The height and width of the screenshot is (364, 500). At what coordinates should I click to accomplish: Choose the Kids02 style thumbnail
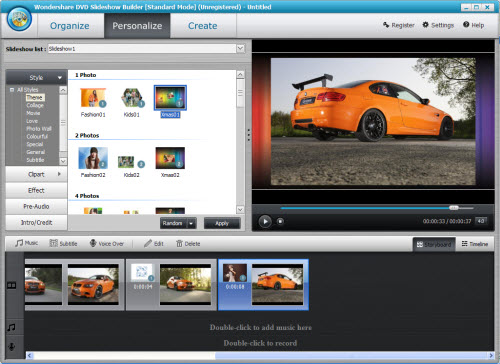[131, 162]
